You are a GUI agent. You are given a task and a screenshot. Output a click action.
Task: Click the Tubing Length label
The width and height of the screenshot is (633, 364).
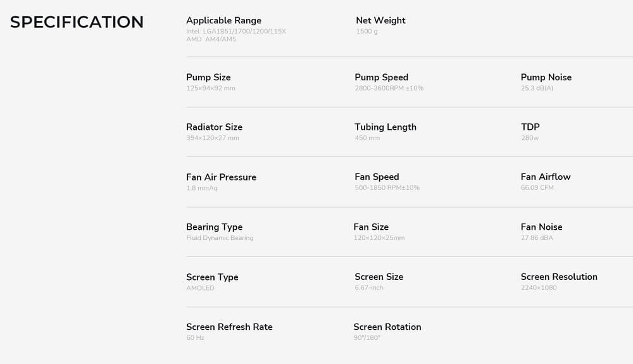pyautogui.click(x=385, y=127)
